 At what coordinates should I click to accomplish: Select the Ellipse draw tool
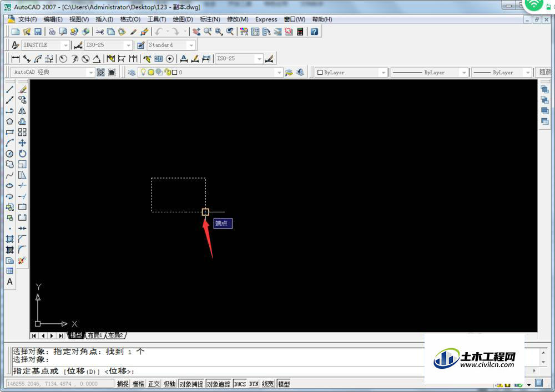(9, 186)
